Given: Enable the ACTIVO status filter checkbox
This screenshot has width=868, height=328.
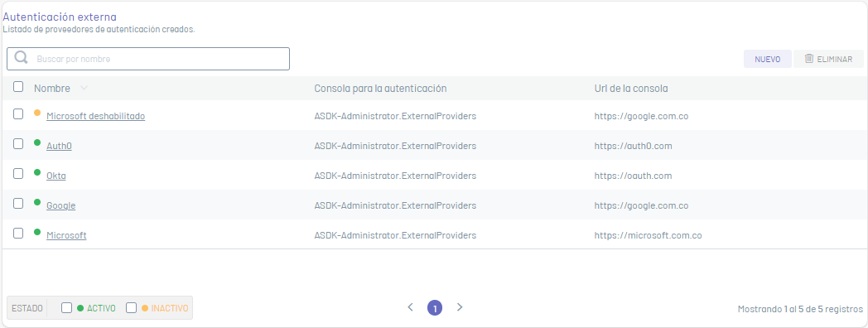Looking at the screenshot, I should 66,307.
